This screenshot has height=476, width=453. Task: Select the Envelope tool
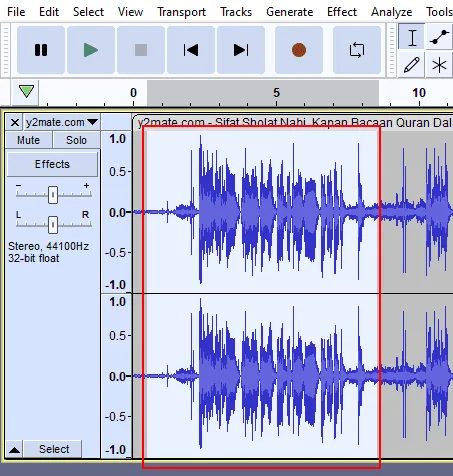439,37
